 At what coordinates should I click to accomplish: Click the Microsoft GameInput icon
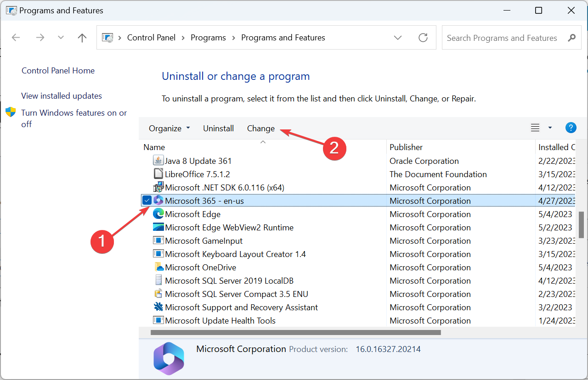tap(158, 240)
